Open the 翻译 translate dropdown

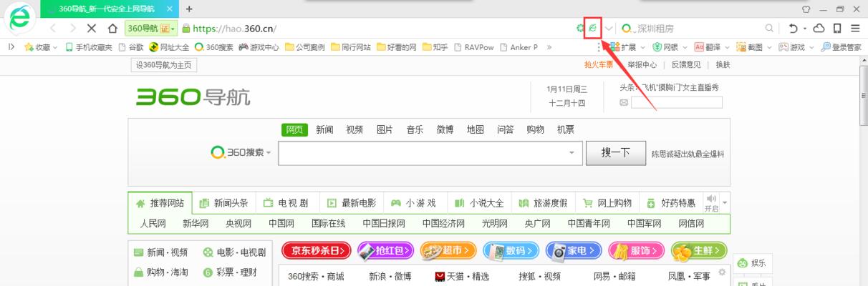point(713,47)
